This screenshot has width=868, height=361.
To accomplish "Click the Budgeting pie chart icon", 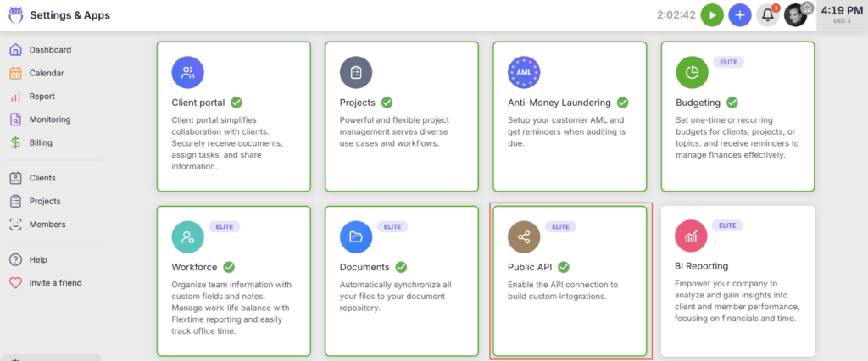I will (692, 73).
